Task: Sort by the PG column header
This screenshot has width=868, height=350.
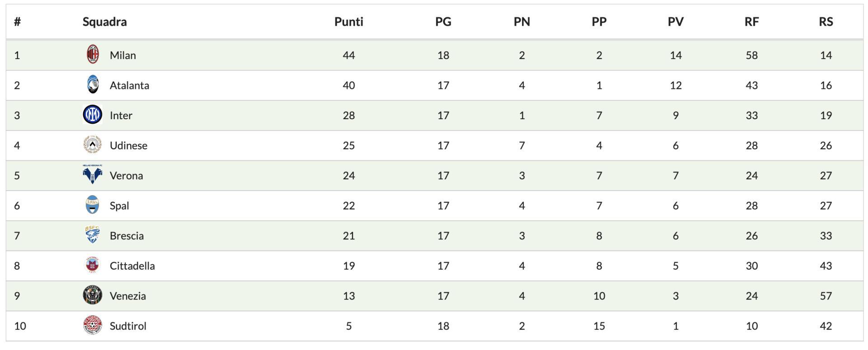Action: click(x=443, y=22)
